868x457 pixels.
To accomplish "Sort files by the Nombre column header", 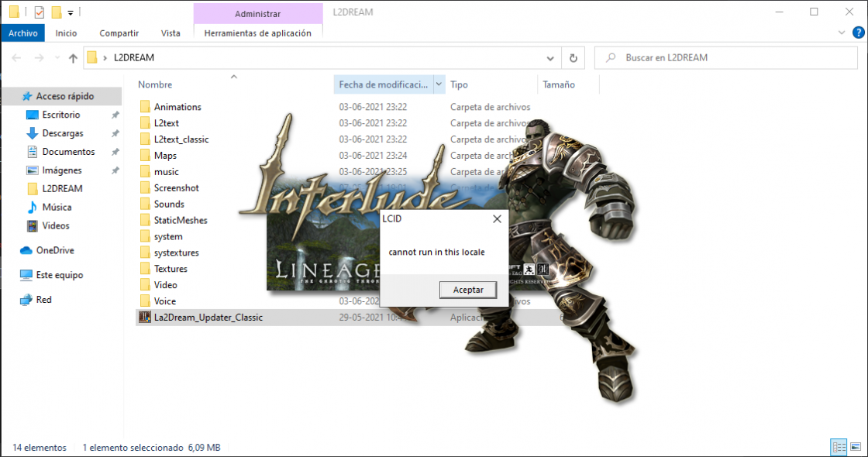I will pyautogui.click(x=155, y=84).
